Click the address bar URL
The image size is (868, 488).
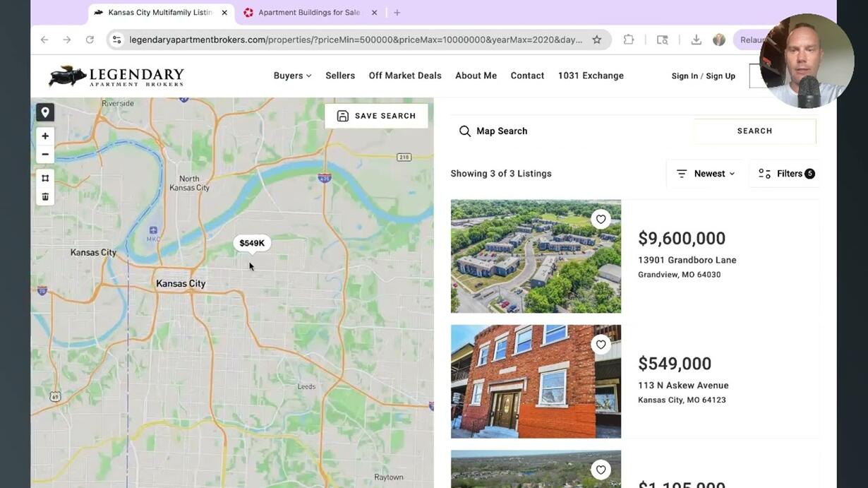(356, 40)
